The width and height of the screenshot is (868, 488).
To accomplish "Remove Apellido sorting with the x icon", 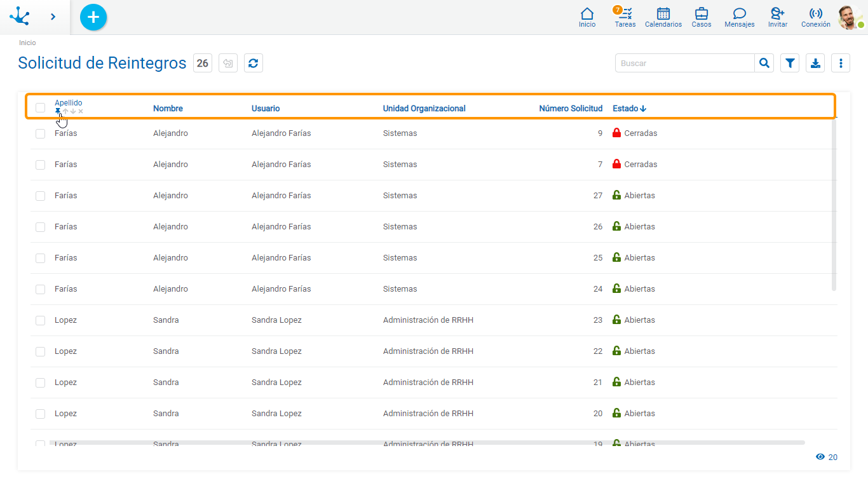I will 81,111.
